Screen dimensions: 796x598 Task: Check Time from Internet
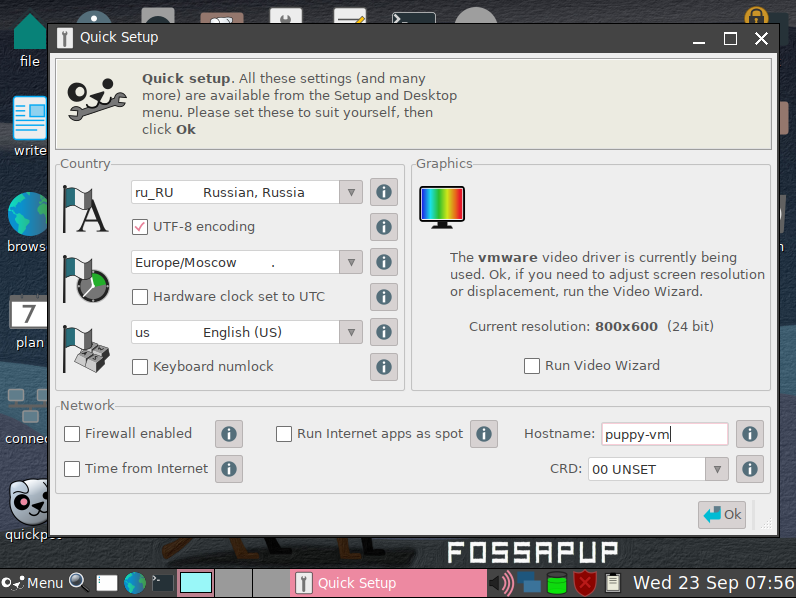click(72, 469)
